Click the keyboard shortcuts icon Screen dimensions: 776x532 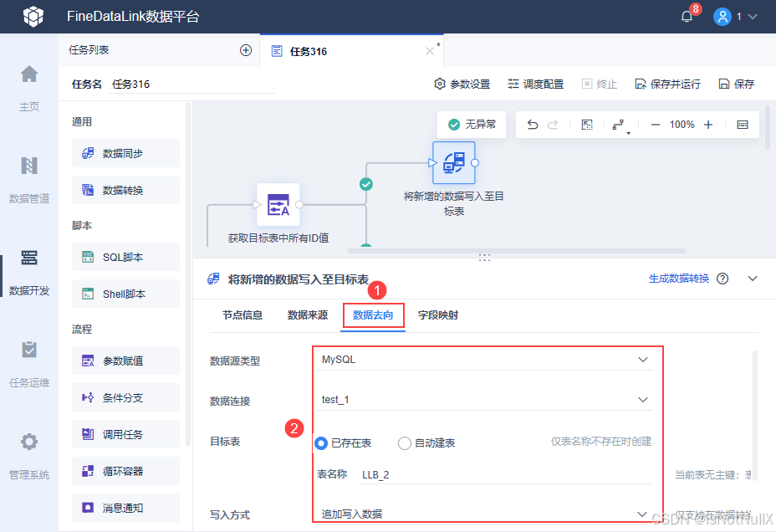[x=743, y=125]
